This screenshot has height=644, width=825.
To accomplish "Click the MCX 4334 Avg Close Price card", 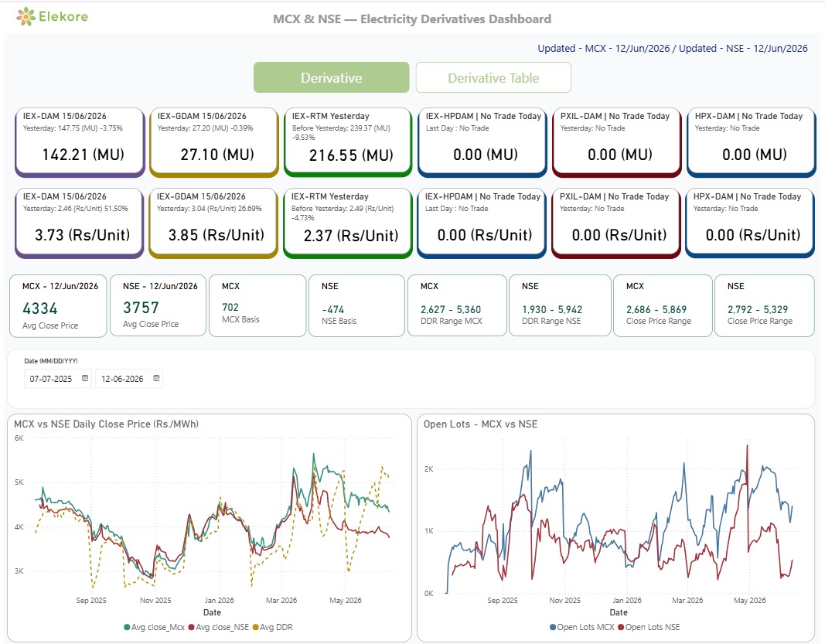I will pyautogui.click(x=58, y=305).
